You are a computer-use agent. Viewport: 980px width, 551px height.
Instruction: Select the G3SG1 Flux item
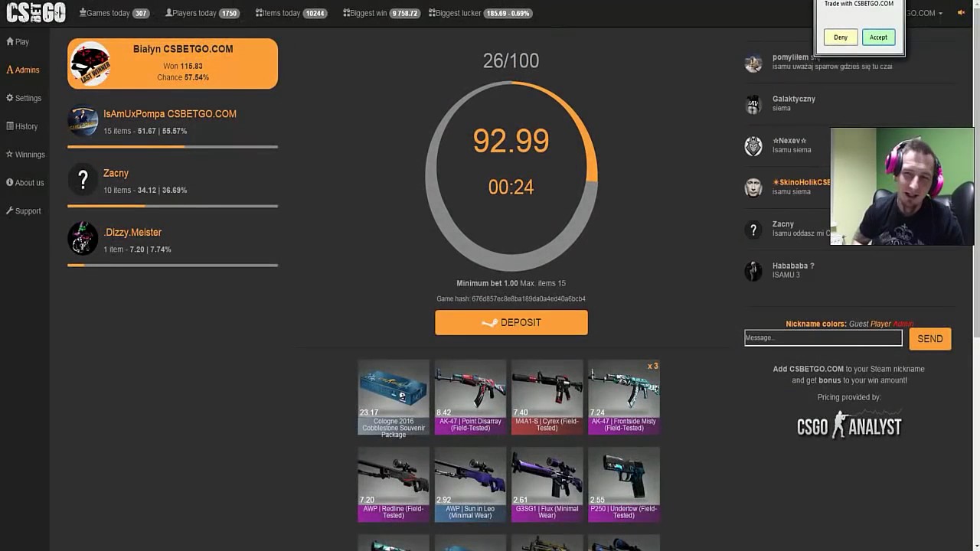(547, 484)
